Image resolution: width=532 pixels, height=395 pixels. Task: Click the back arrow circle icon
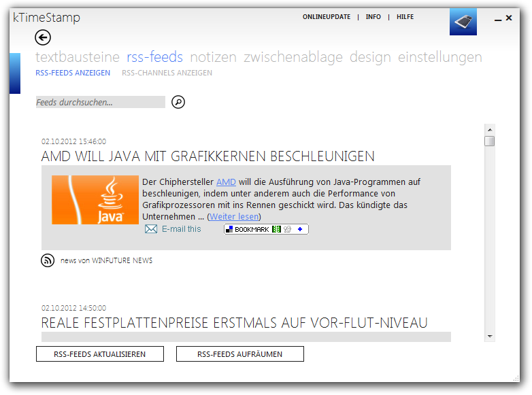coord(43,37)
